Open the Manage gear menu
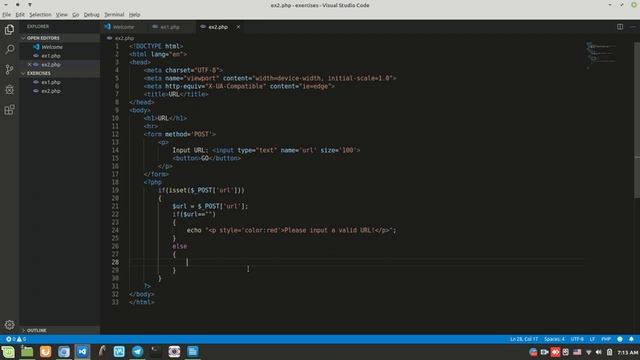Screen dimensions: 640x360 [9, 325]
